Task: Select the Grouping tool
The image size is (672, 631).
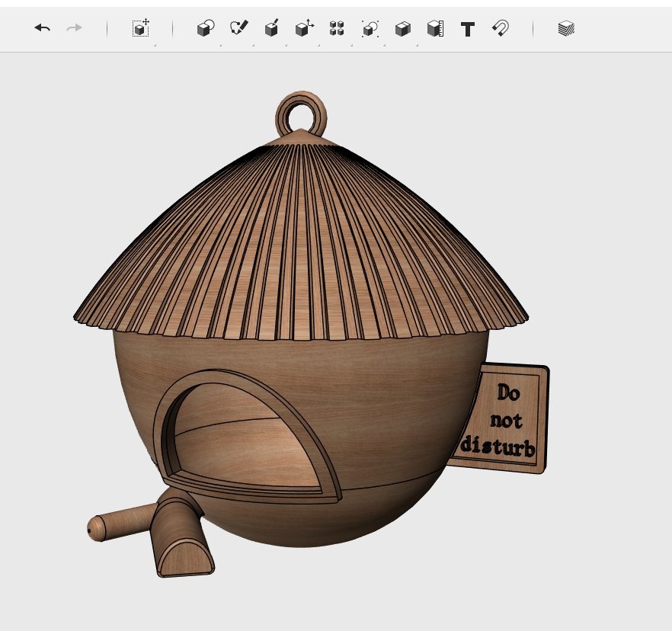Action: (x=370, y=29)
